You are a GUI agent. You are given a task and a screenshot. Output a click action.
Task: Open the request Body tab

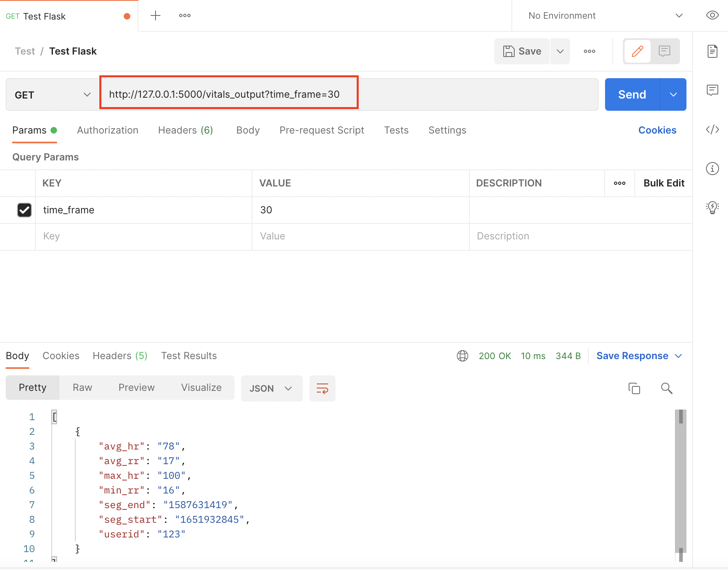click(x=248, y=130)
